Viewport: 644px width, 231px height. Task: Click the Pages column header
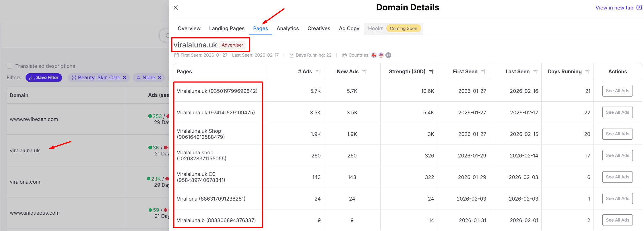184,72
